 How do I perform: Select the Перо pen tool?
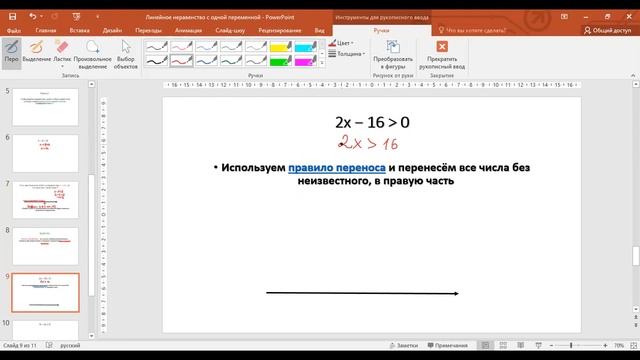11,52
